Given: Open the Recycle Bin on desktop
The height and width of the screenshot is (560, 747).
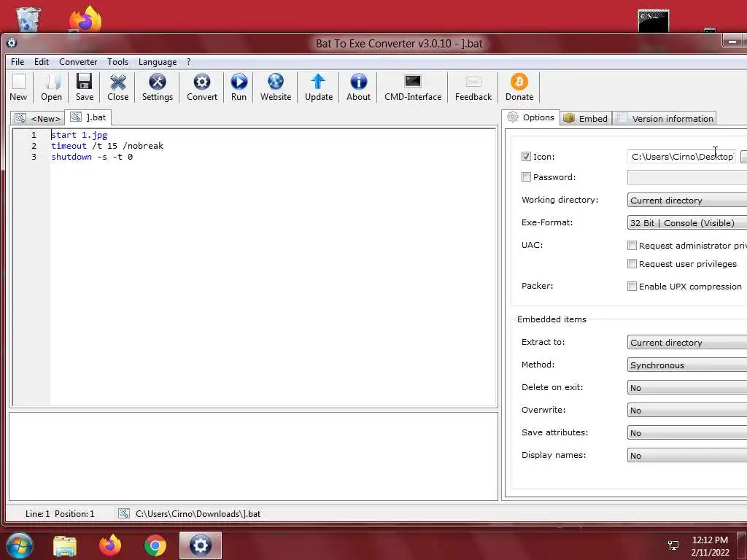Looking at the screenshot, I should [x=28, y=19].
